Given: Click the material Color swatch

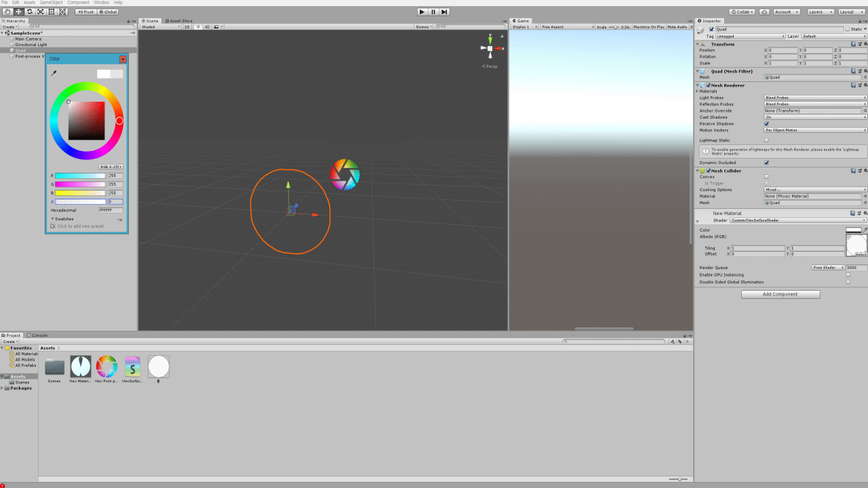Looking at the screenshot, I should tap(853, 230).
